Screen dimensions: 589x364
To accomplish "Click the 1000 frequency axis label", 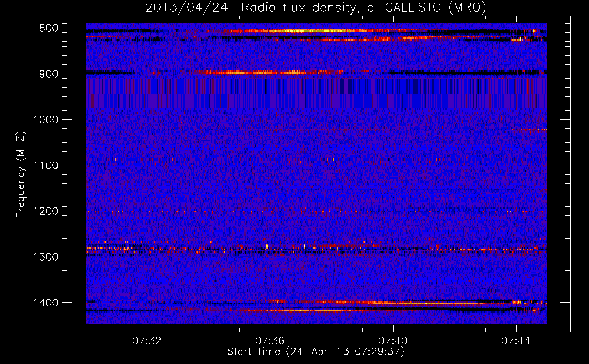I will [46, 120].
